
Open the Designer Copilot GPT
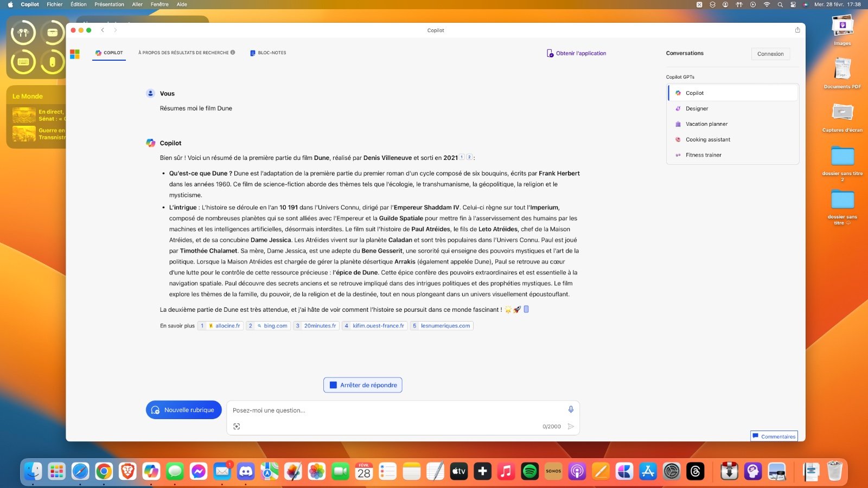[697, 108]
